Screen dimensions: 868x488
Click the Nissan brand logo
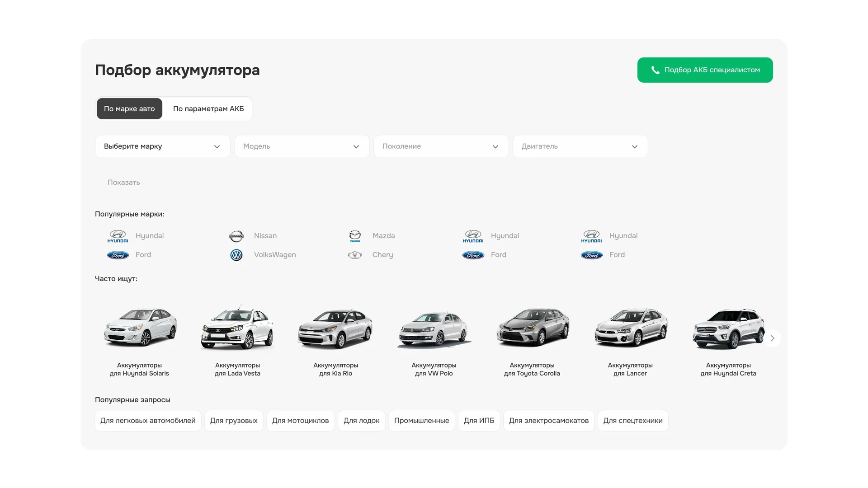[x=236, y=236]
